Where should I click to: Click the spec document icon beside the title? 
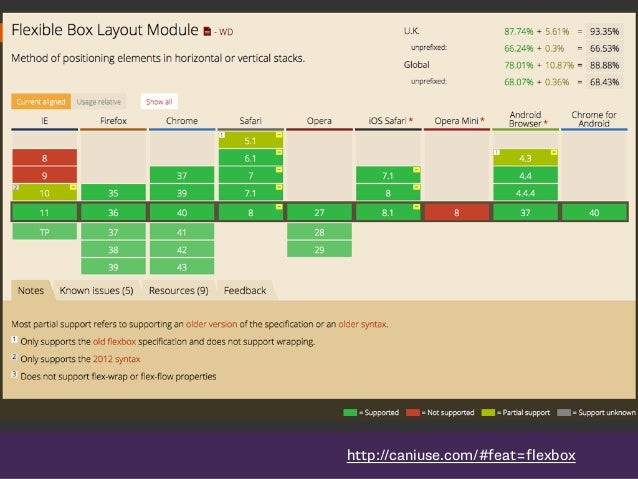[207, 31]
